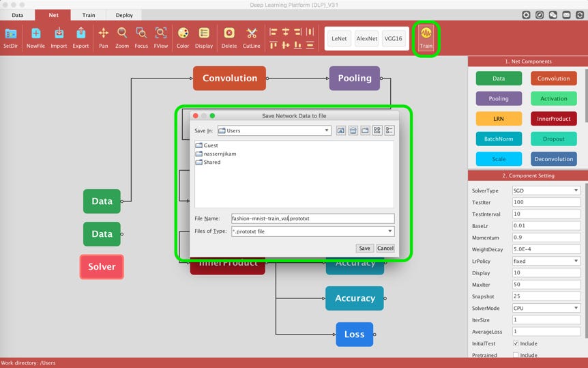Select the Solver node on canvas
Screen dimensions: 588x368
[x=102, y=266]
